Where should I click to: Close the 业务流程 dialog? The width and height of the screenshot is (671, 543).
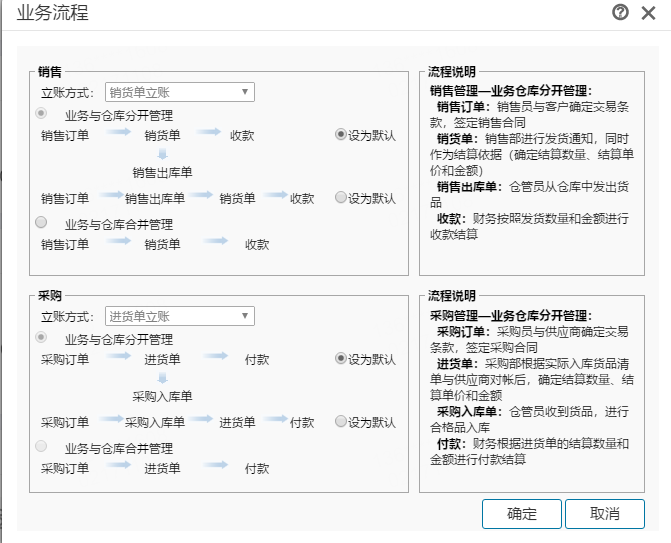[x=648, y=13]
